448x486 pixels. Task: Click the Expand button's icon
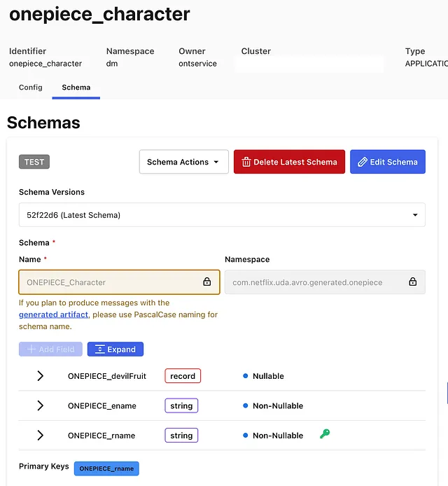100,349
